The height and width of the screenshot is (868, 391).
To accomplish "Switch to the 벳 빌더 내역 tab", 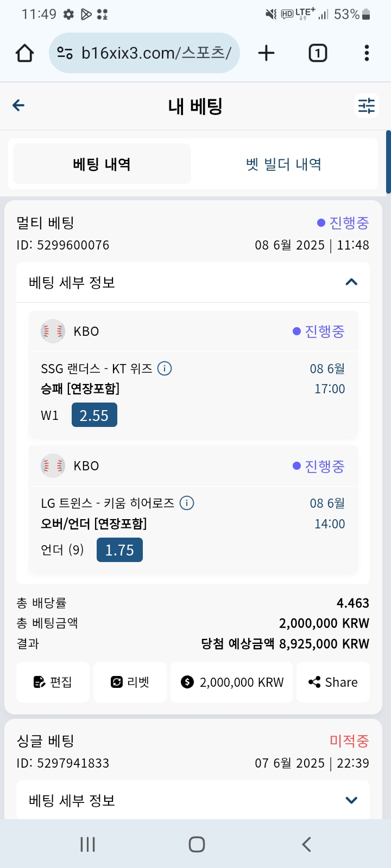I will pyautogui.click(x=284, y=164).
